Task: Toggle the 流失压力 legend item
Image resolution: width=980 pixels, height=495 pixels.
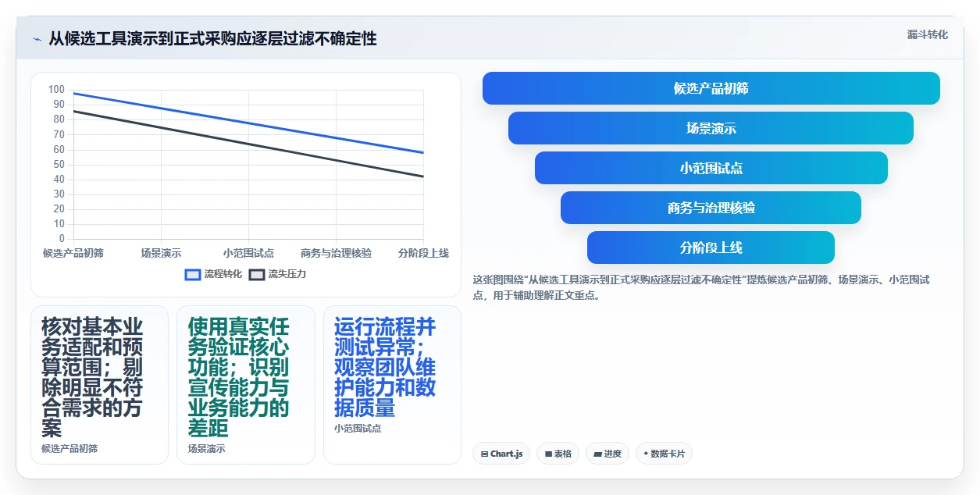Action: click(x=277, y=274)
